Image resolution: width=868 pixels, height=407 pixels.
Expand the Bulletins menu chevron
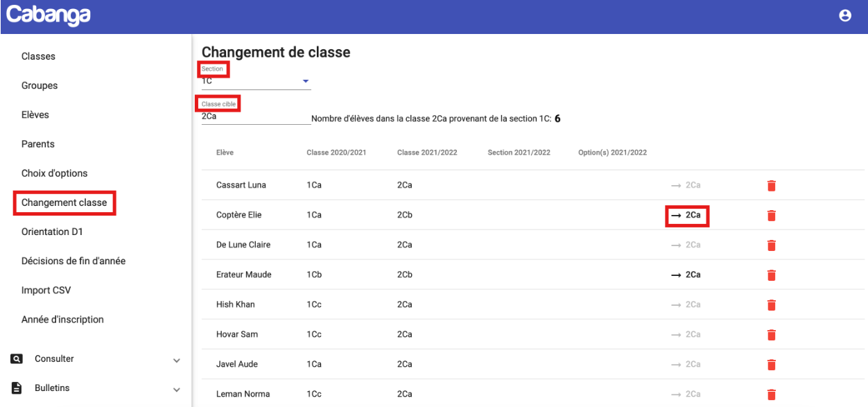[x=176, y=390]
